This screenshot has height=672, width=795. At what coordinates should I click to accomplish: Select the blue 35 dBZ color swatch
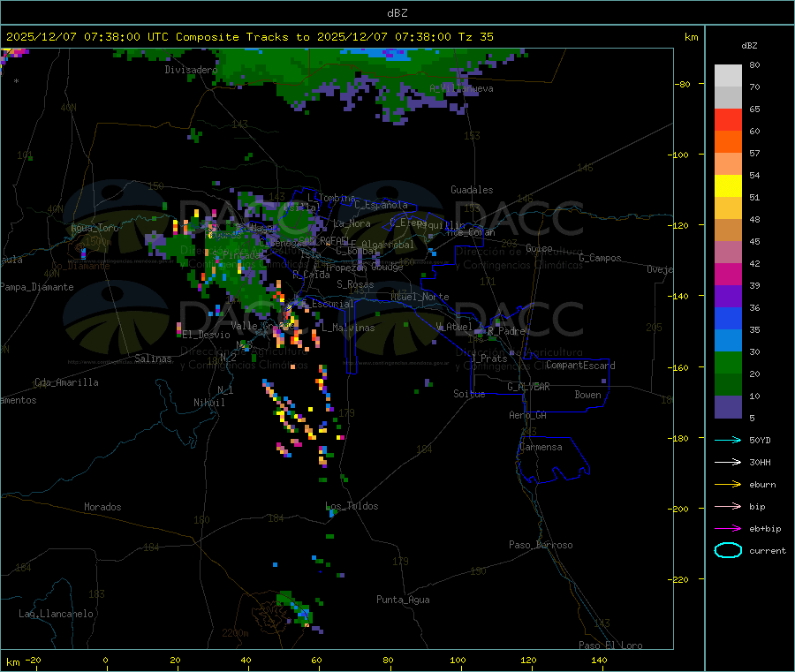tap(728, 318)
